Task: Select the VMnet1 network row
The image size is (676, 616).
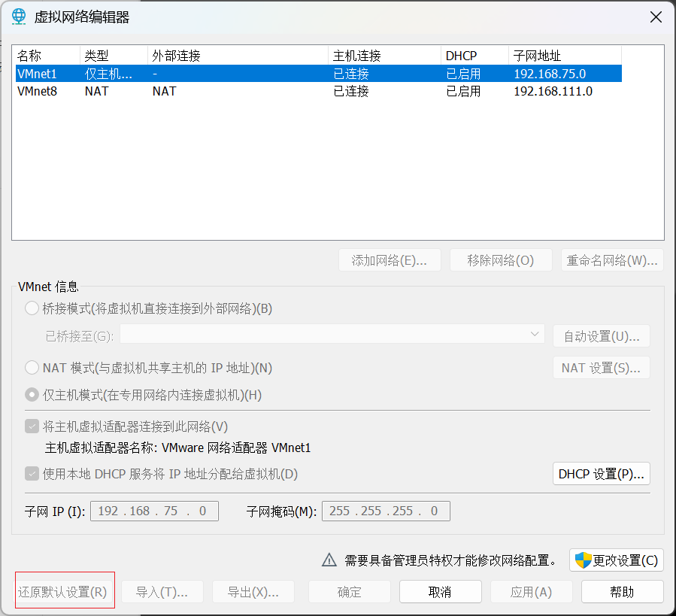Action: point(226,73)
